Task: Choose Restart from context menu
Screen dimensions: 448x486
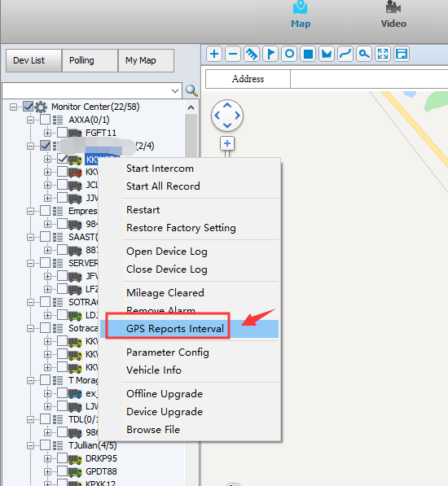Action: click(189, 210)
